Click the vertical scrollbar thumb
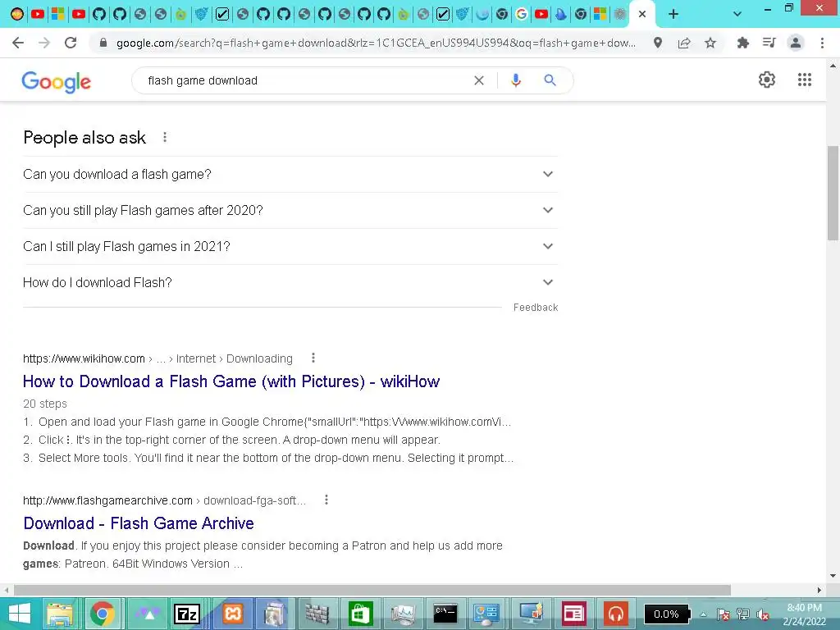Screen dimensions: 840x630 (x=833, y=193)
